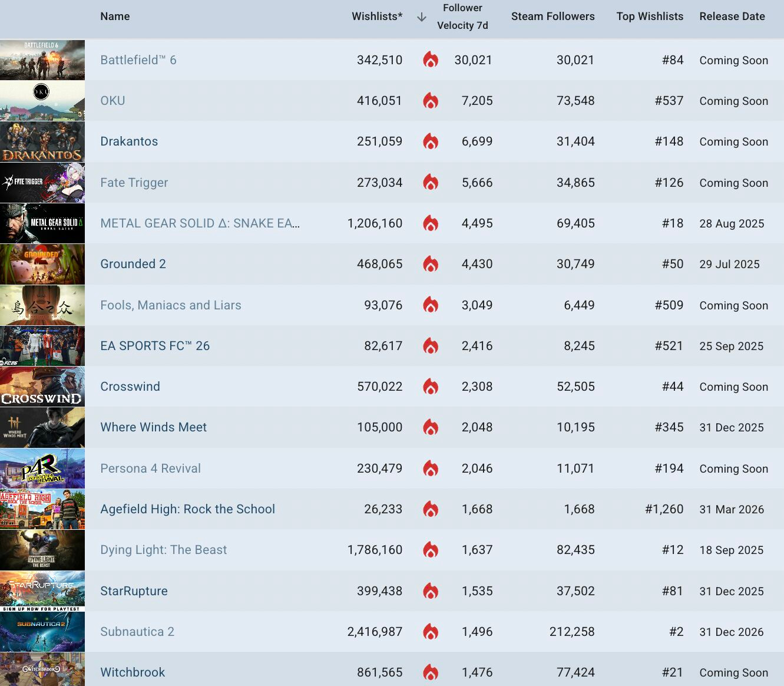Click the flame icon in the OKU row

click(x=431, y=101)
